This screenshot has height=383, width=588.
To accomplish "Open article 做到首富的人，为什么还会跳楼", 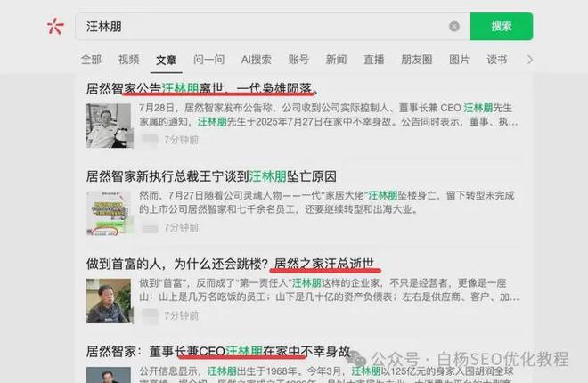I will click(178, 264).
